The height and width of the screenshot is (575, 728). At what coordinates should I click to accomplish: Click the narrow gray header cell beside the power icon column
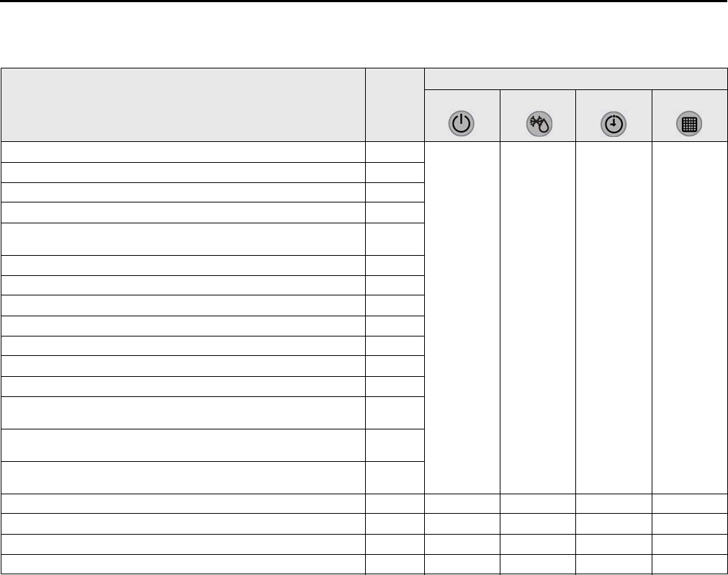point(395,105)
